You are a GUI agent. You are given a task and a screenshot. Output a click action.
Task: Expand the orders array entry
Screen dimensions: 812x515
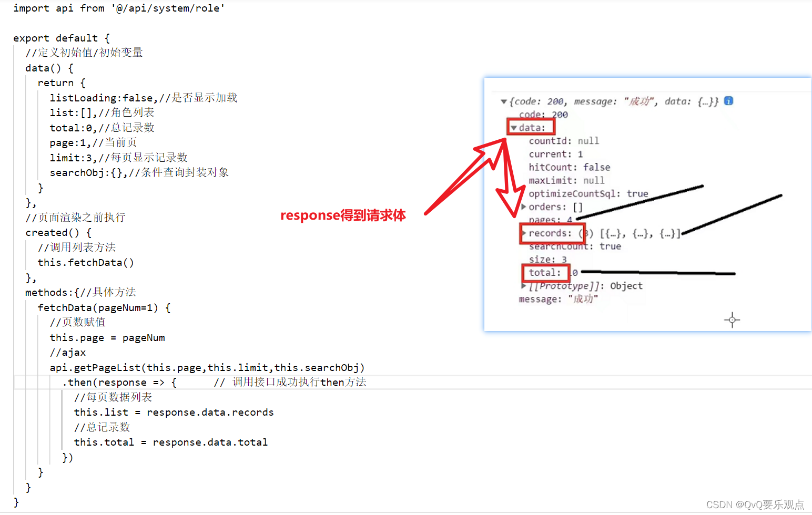[x=524, y=207]
